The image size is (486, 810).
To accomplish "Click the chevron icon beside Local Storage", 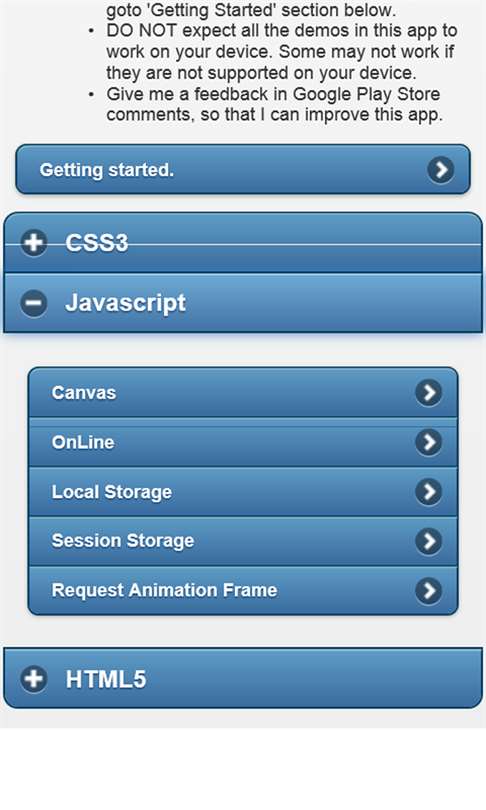I will tap(429, 492).
